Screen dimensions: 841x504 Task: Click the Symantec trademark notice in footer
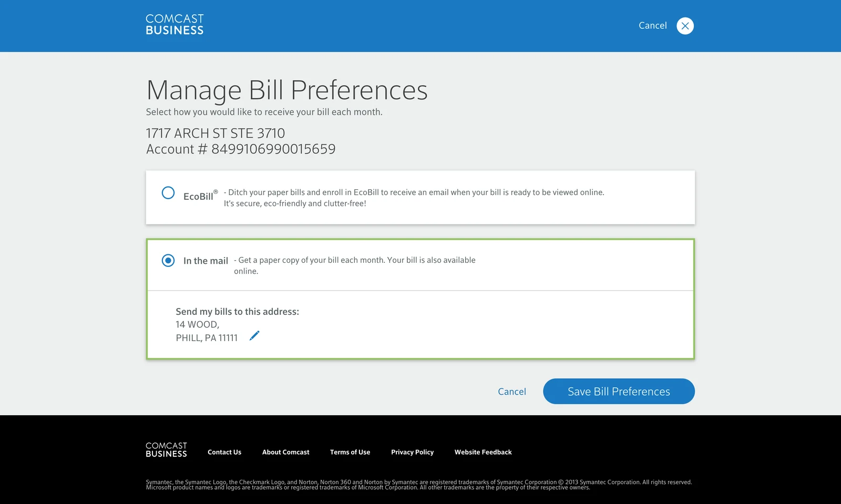[419, 485]
